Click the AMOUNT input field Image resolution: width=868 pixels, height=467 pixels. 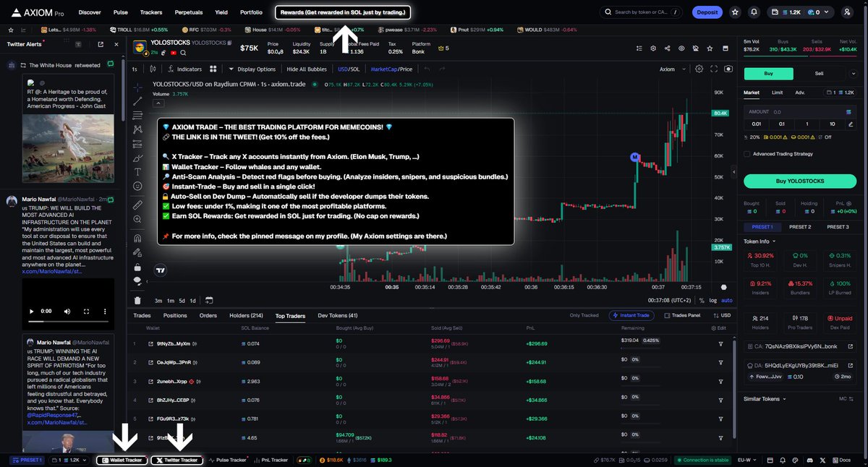[799, 112]
